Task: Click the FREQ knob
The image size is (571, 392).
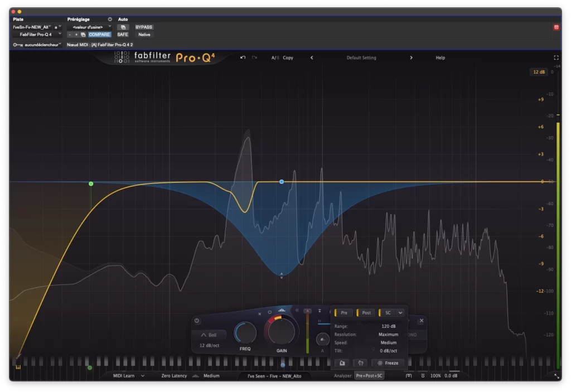Action: coord(245,333)
